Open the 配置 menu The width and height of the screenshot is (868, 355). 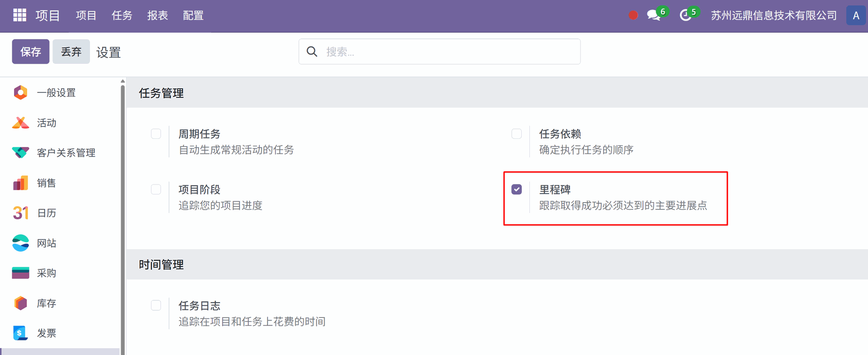tap(193, 15)
